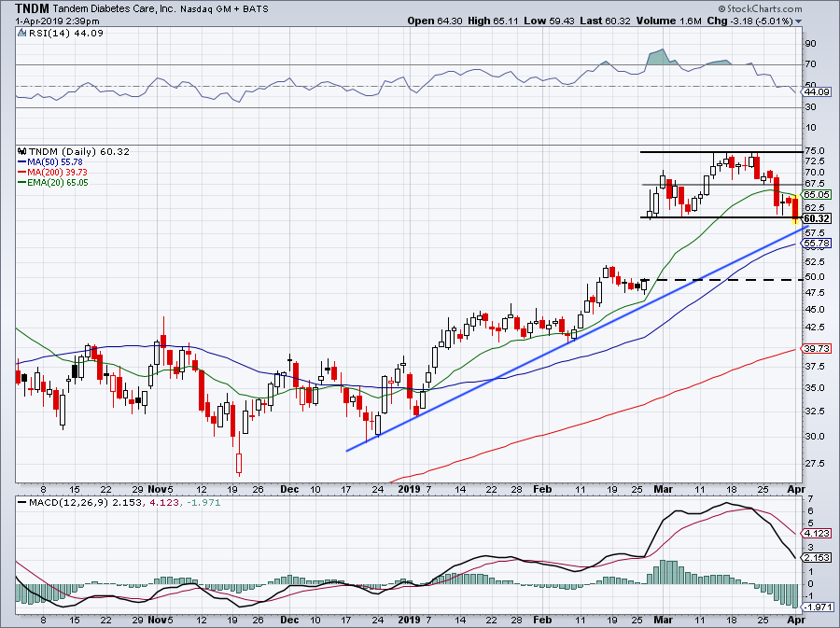Screen dimensions: 840x628
Task: Click the Nasdaq GM + BATS exchange label
Action: (x=224, y=9)
